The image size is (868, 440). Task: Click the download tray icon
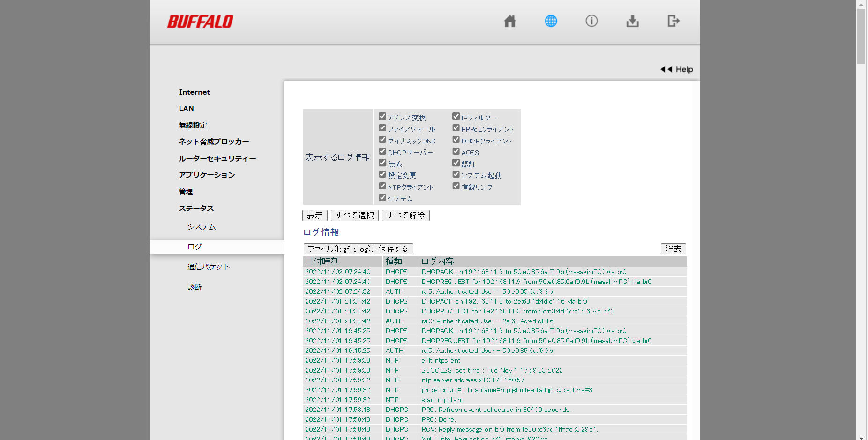click(x=632, y=21)
